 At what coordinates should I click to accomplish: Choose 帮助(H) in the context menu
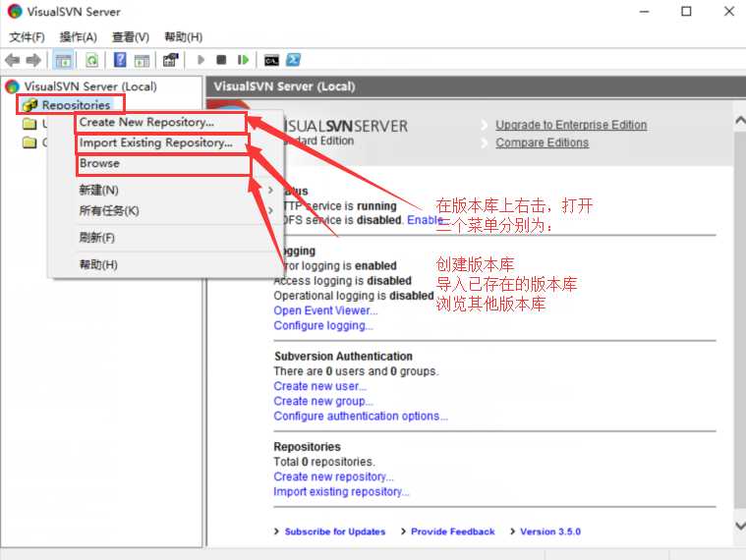coord(164,264)
